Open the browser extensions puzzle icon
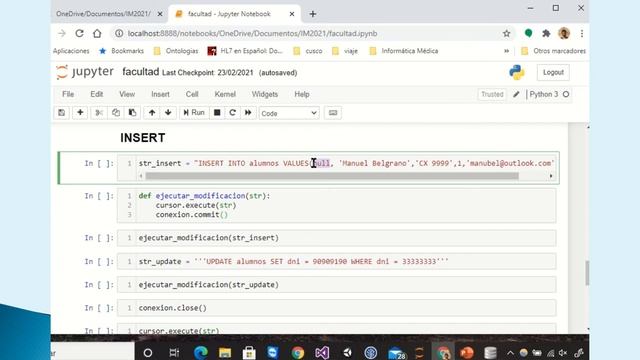The image size is (640, 360). coord(546,33)
